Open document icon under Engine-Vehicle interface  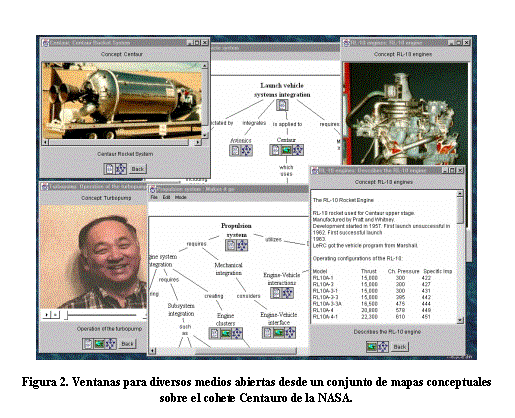point(268,333)
